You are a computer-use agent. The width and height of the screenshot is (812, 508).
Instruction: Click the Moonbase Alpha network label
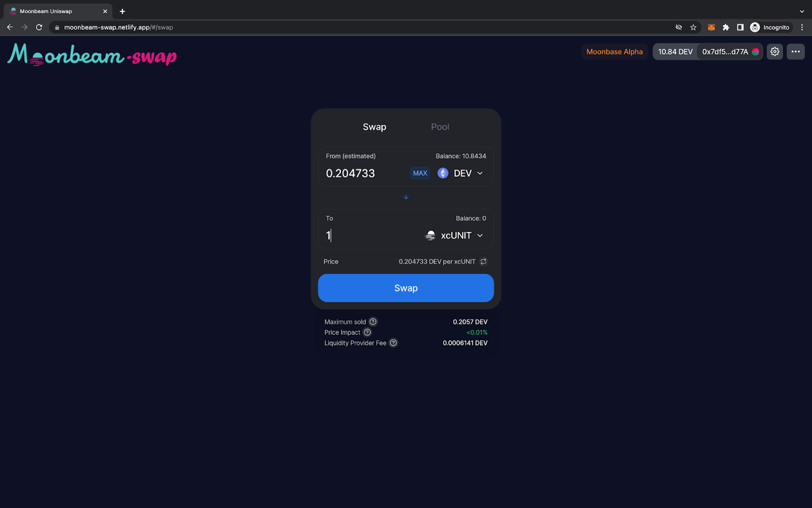click(x=615, y=52)
